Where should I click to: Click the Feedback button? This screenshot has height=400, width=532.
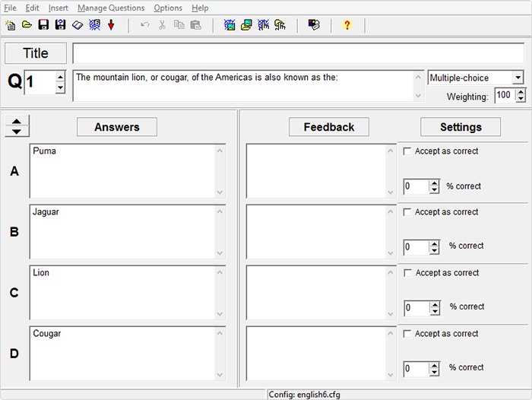pyautogui.click(x=329, y=127)
